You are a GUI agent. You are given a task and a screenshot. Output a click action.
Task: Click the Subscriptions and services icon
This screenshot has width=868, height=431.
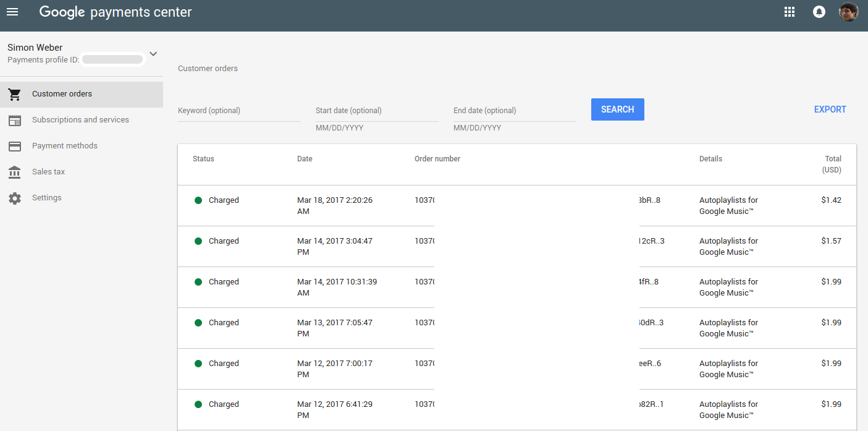point(15,120)
